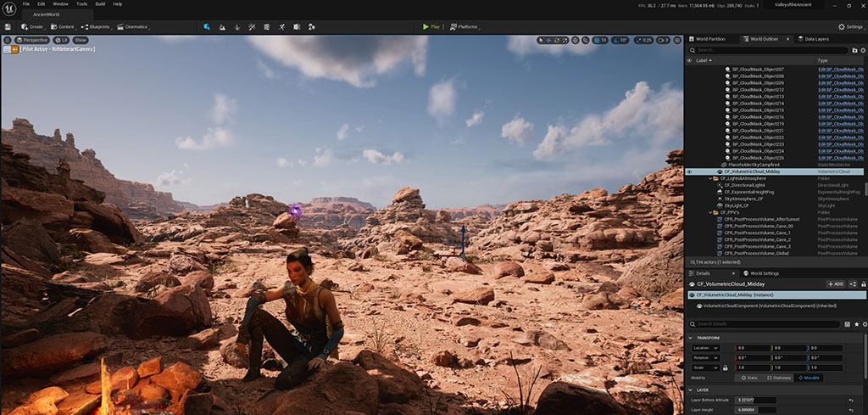The width and height of the screenshot is (868, 415).
Task: Open the Unreal Engine logo icon
Action: (x=9, y=8)
